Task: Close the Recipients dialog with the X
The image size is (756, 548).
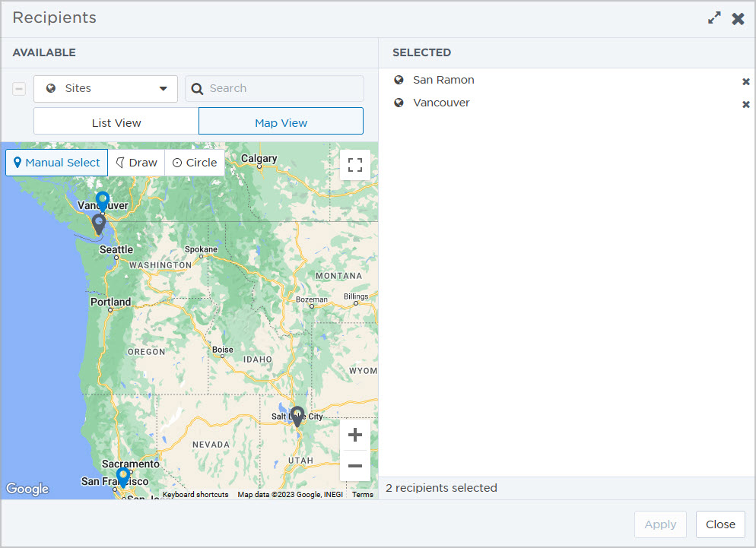Action: [x=738, y=19]
